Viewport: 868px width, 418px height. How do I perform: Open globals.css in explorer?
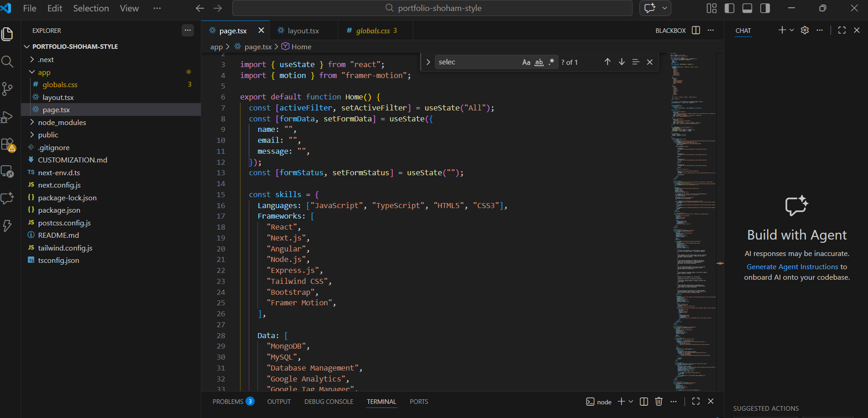click(x=60, y=84)
